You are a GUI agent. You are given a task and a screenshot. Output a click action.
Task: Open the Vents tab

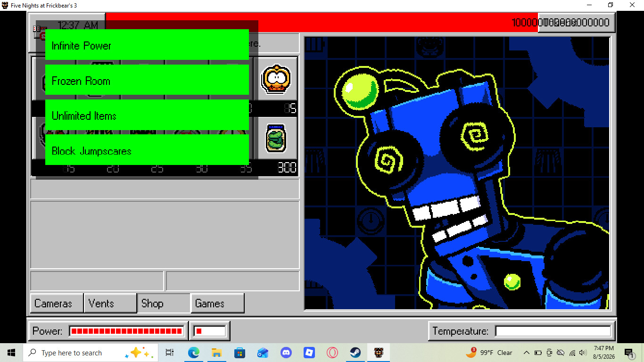(110, 303)
